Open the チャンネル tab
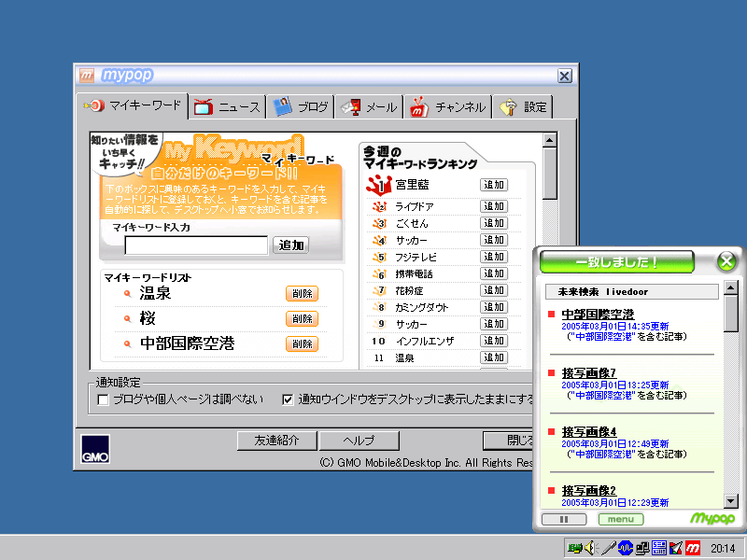The height and width of the screenshot is (560, 747). click(447, 107)
